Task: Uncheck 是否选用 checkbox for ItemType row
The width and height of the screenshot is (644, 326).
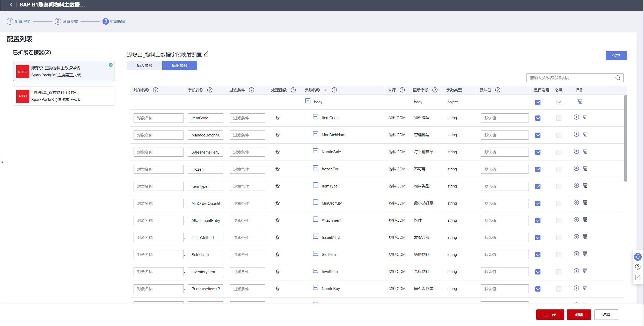Action: 538,186
